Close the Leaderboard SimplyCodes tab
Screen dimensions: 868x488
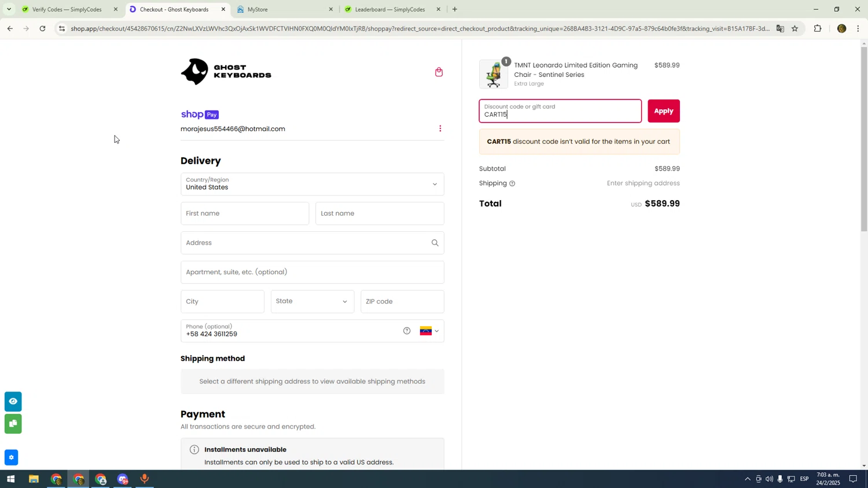coord(439,9)
